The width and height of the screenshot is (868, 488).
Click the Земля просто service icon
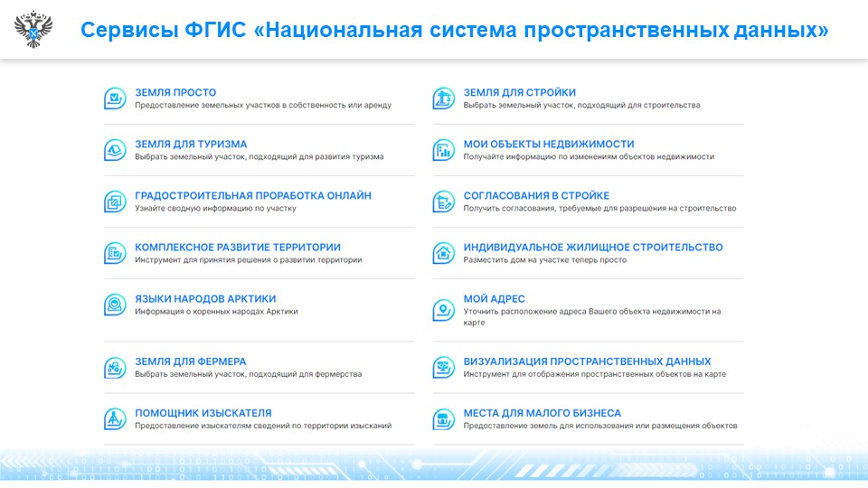pos(115,99)
